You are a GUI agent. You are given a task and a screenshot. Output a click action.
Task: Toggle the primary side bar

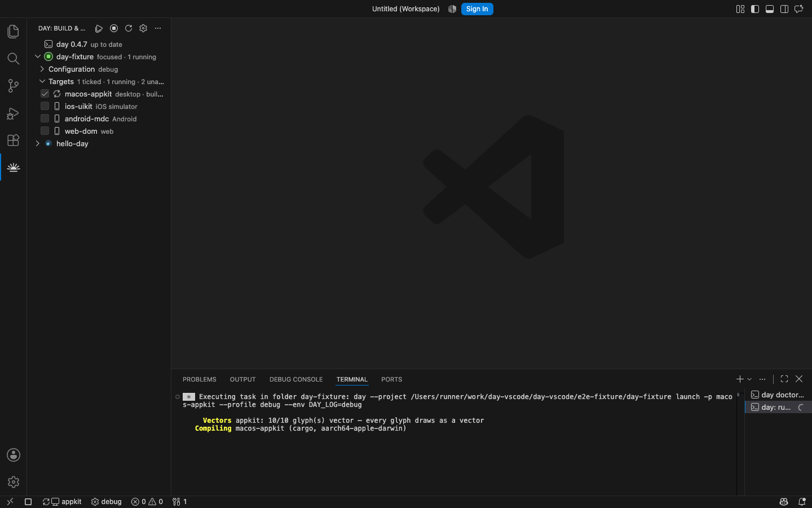(x=755, y=9)
